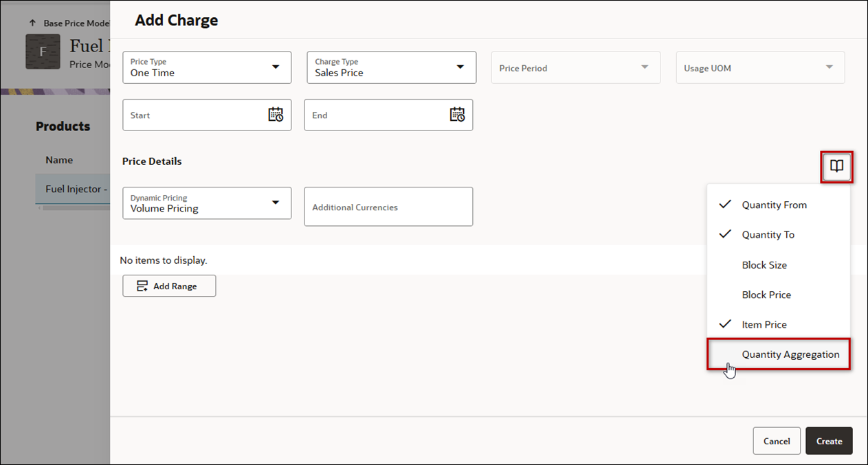This screenshot has height=465, width=868.
Task: Select Block Price in the column menu
Action: 766,295
